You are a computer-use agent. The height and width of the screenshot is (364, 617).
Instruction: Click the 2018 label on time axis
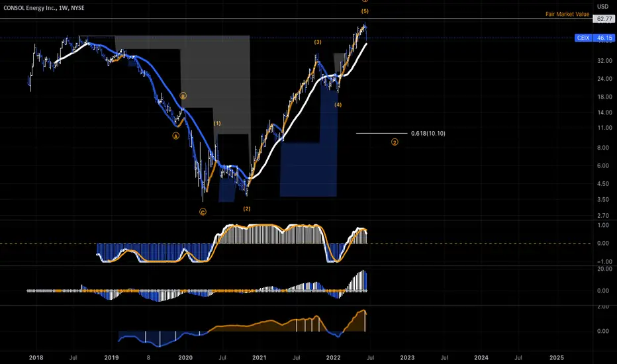pos(36,357)
